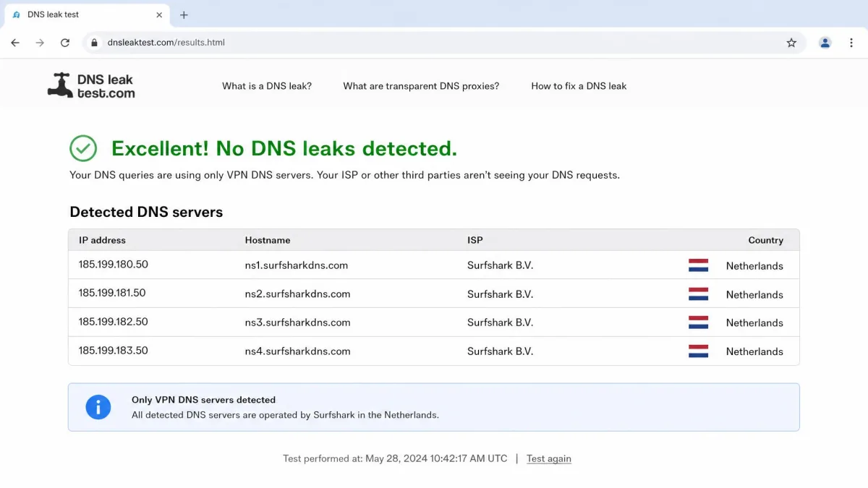Click the IP address column header
The width and height of the screenshot is (868, 488).
[102, 240]
